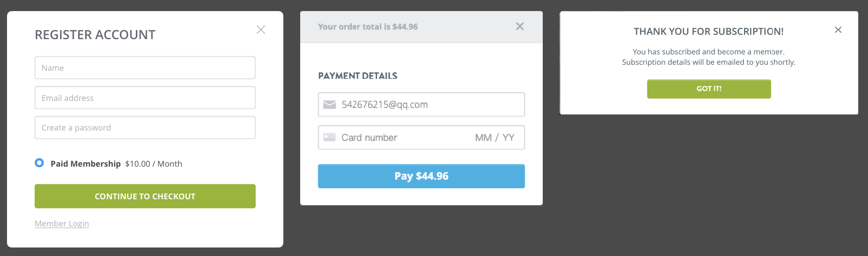This screenshot has height=256, width=868.
Task: Click Continue to Checkout button
Action: tap(145, 196)
